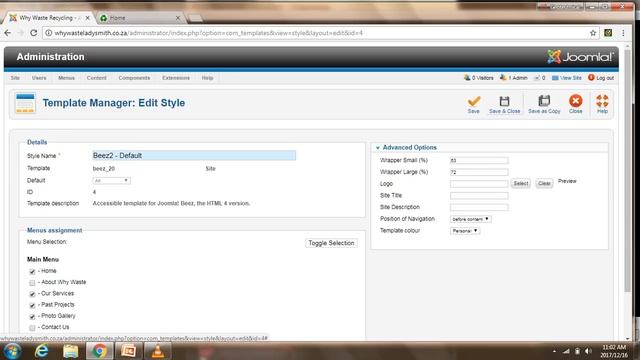
Task: Click the Logo Clear button
Action: pyautogui.click(x=544, y=184)
